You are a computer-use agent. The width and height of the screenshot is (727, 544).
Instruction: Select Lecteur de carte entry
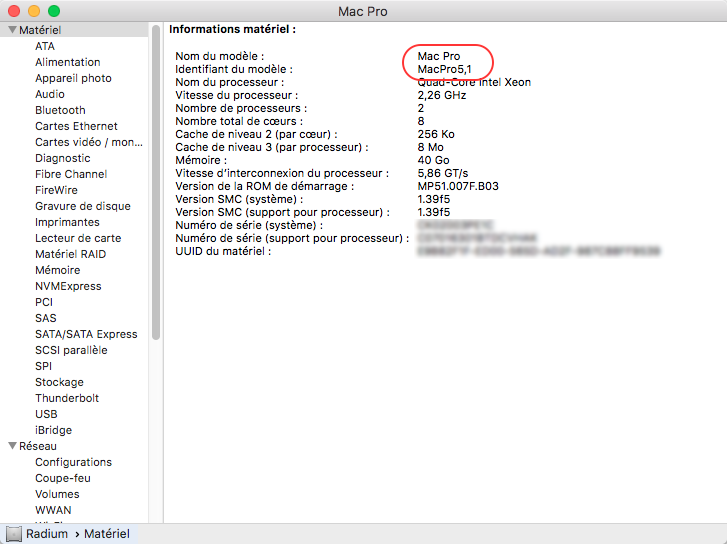pos(78,238)
